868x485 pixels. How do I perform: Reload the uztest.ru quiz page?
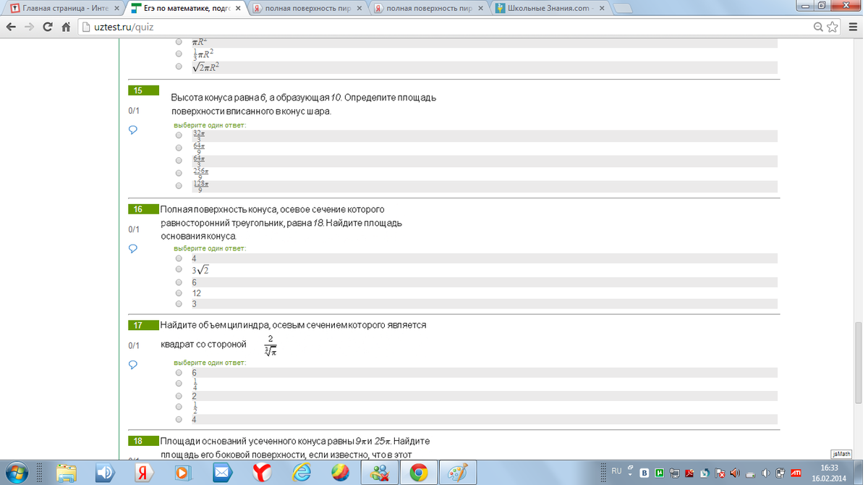click(x=48, y=27)
